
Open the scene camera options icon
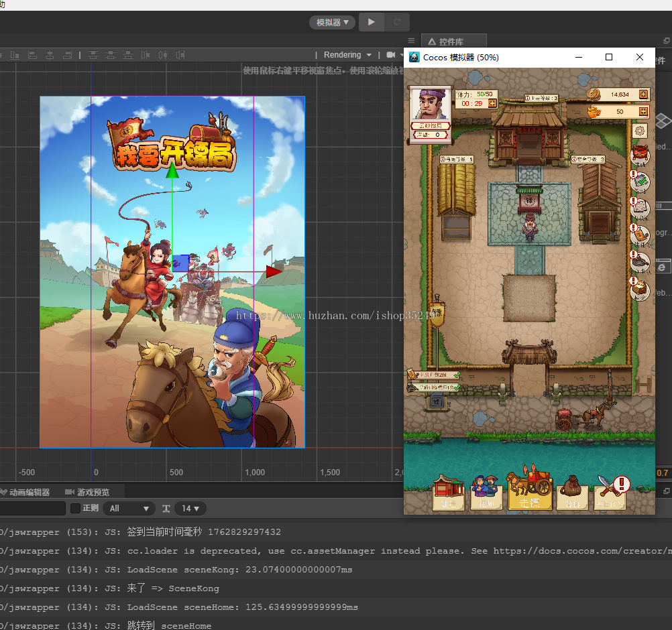tap(391, 55)
